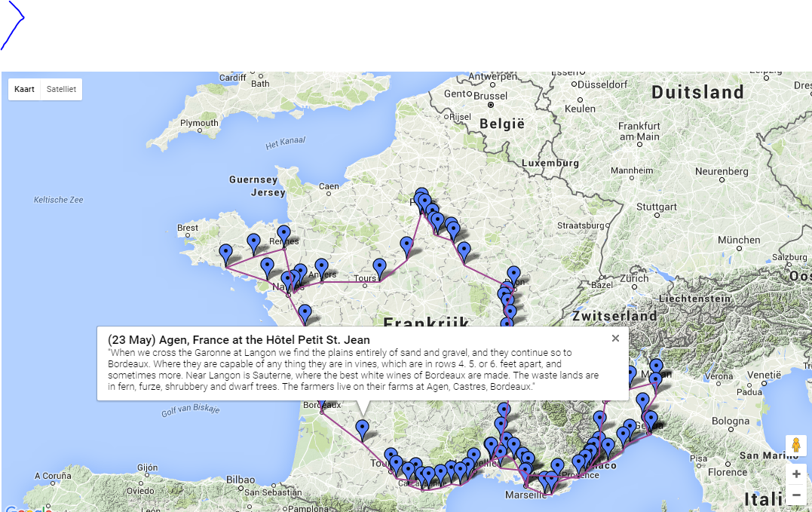Click the Street View pegman icon

click(x=796, y=446)
